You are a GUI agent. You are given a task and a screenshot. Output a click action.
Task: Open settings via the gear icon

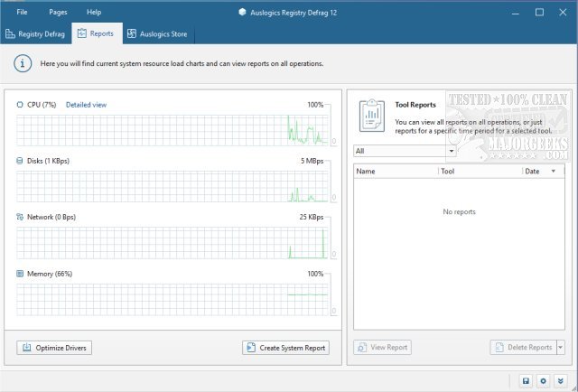(x=543, y=381)
